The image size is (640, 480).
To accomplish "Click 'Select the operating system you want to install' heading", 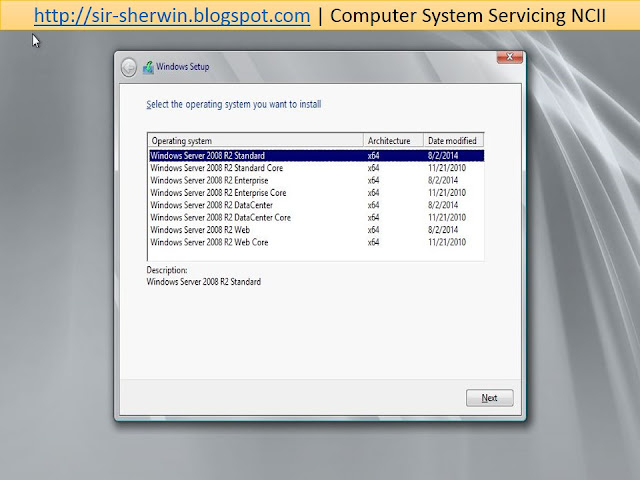I will (x=234, y=104).
